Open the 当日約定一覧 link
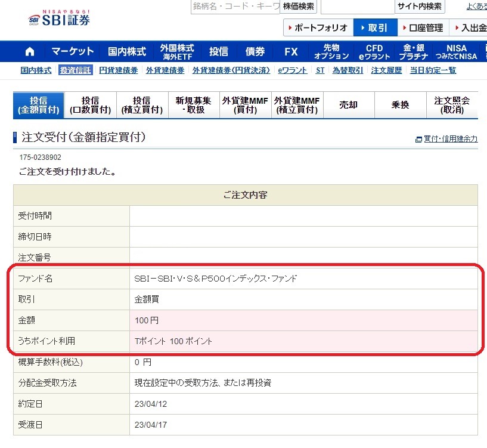 pos(433,70)
